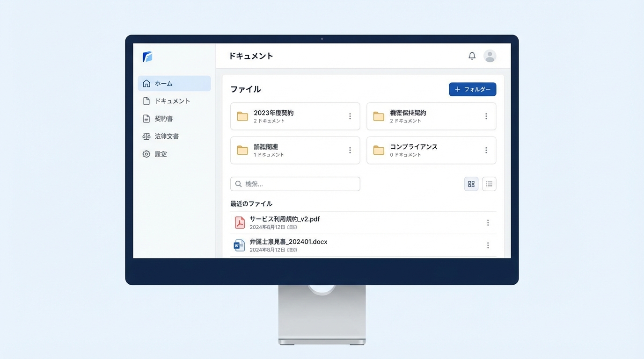Open 設定 using the gear icon
Viewport: 644px width, 359px height.
pos(146,154)
